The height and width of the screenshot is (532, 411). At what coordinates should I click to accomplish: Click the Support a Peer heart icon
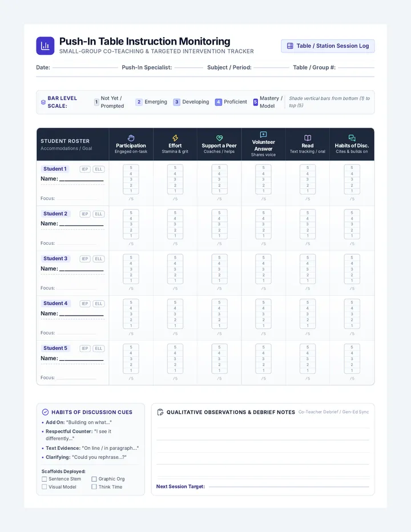[219, 138]
